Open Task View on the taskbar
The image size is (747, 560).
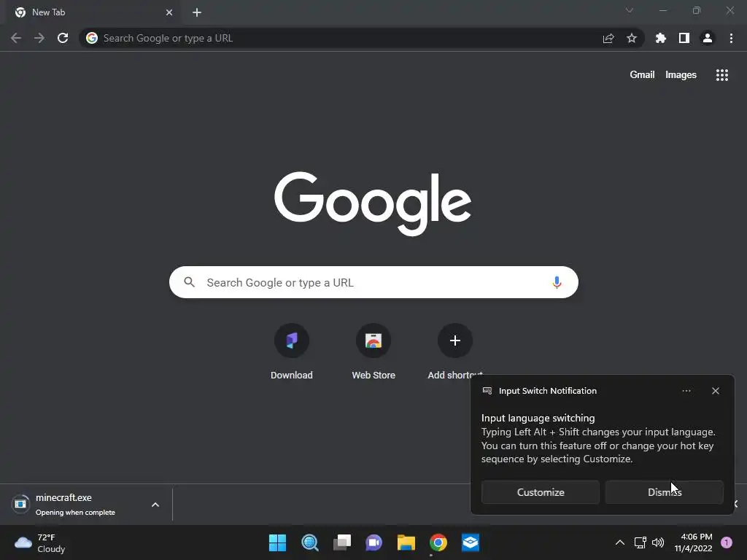(x=341, y=542)
